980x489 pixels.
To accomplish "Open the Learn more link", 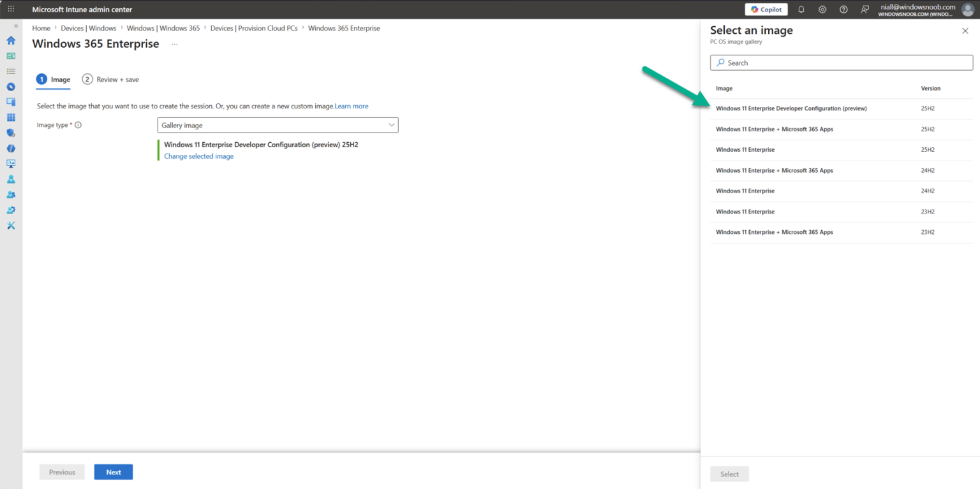I will [352, 106].
